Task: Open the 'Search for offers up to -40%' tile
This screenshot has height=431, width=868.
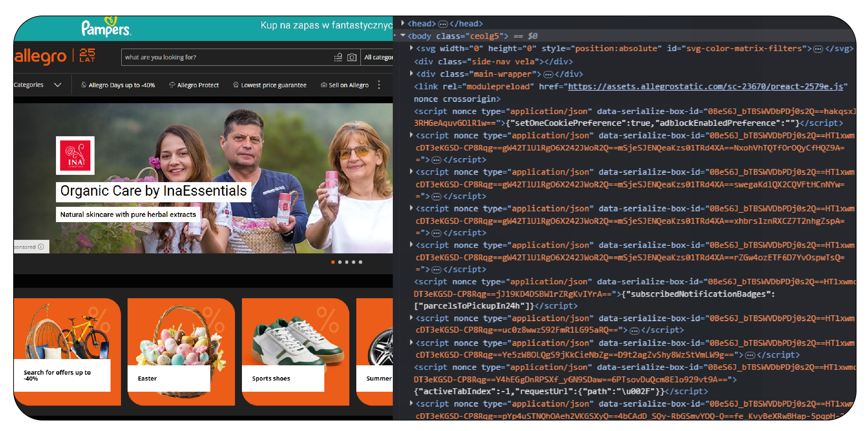Action: coord(67,352)
